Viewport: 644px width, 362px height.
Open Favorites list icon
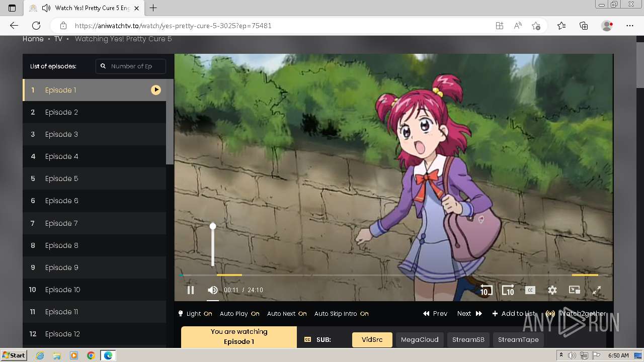(561, 26)
